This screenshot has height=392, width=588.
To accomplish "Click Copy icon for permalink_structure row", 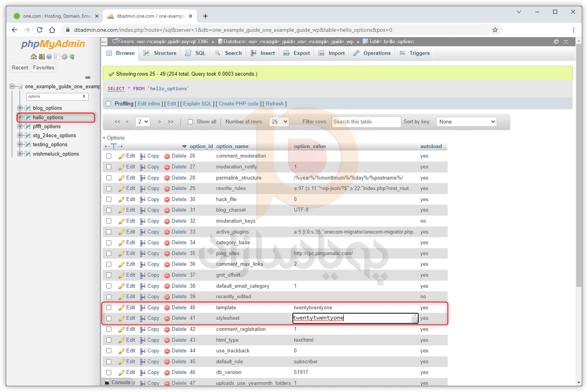I will (x=143, y=178).
